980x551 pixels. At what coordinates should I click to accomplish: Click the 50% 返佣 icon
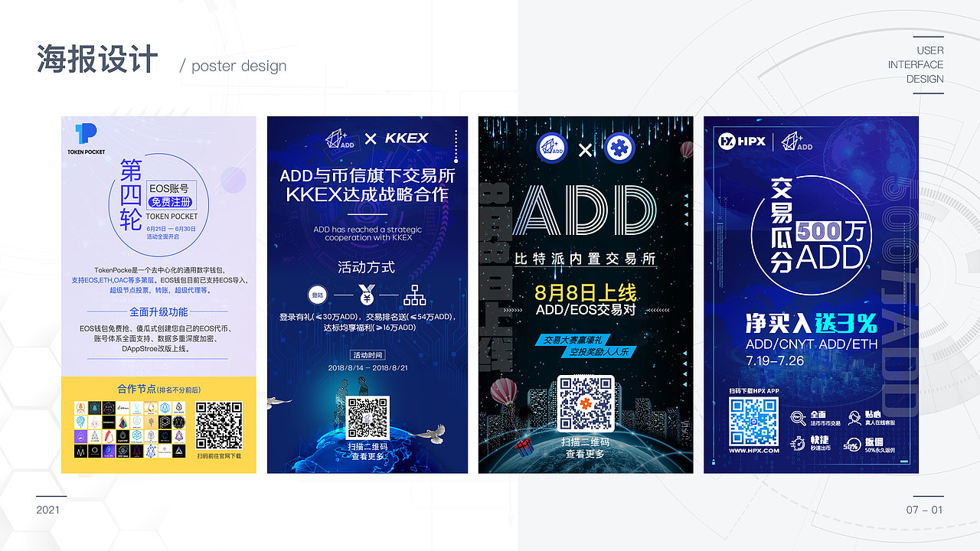point(851,445)
